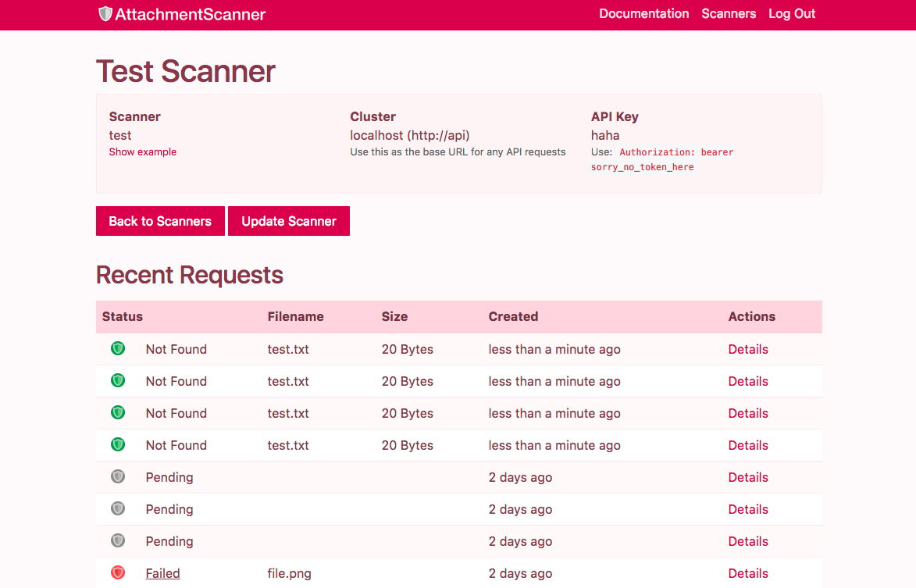
Task: View Details of the file.png request
Action: click(x=748, y=573)
